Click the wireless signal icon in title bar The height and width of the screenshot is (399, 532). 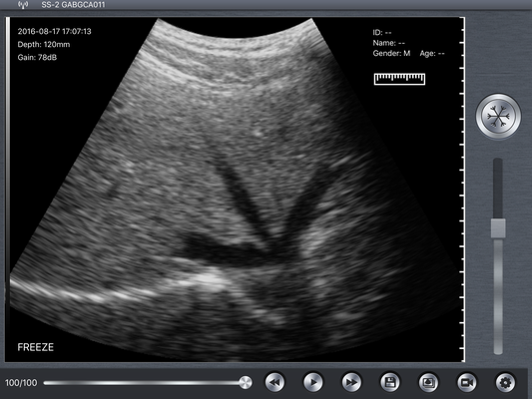click(x=23, y=5)
